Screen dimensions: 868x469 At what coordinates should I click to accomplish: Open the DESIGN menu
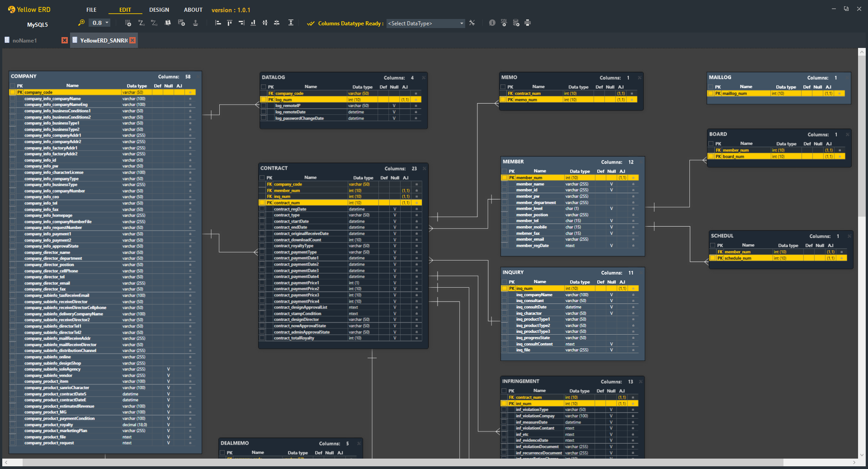tap(159, 10)
